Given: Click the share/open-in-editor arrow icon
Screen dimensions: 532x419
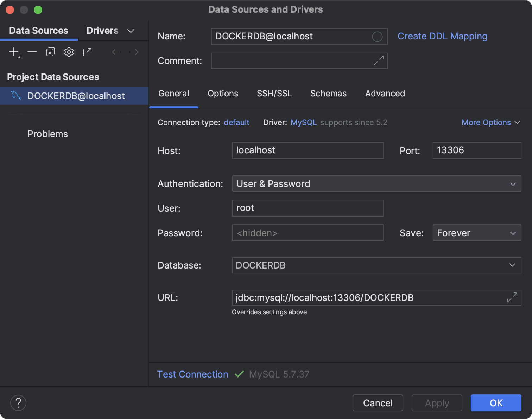Looking at the screenshot, I should tap(87, 52).
